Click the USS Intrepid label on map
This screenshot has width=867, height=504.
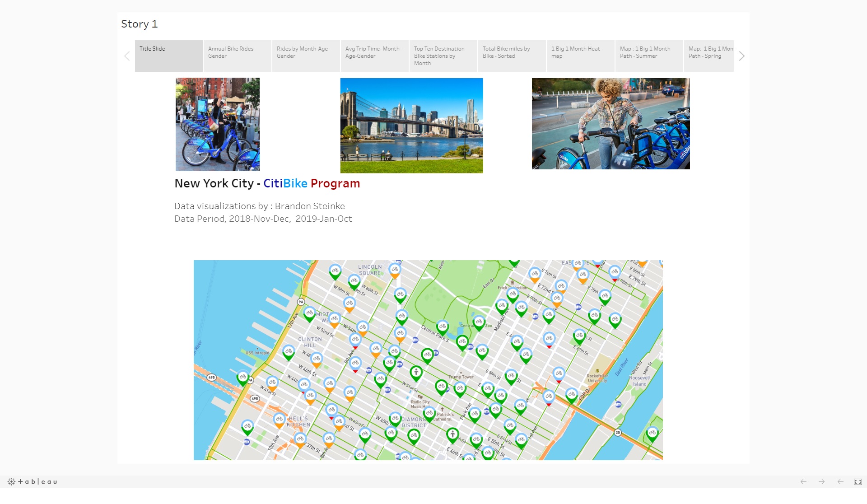257,353
